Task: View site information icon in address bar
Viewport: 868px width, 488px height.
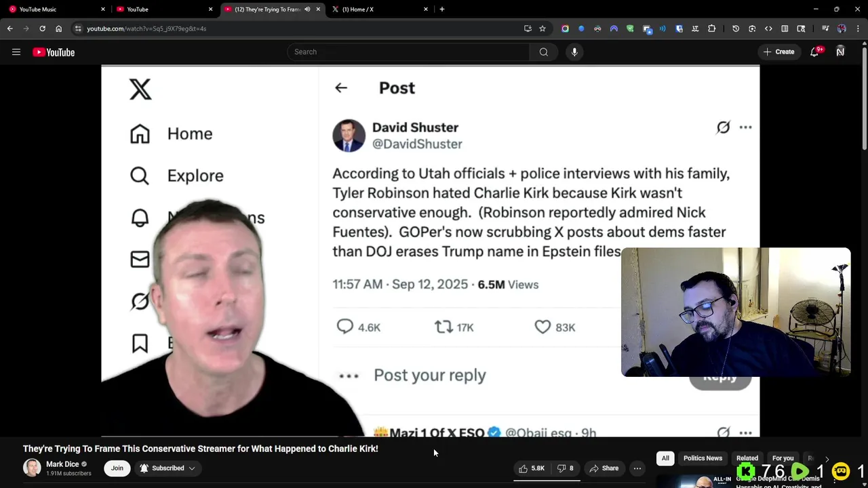Action: [x=78, y=28]
